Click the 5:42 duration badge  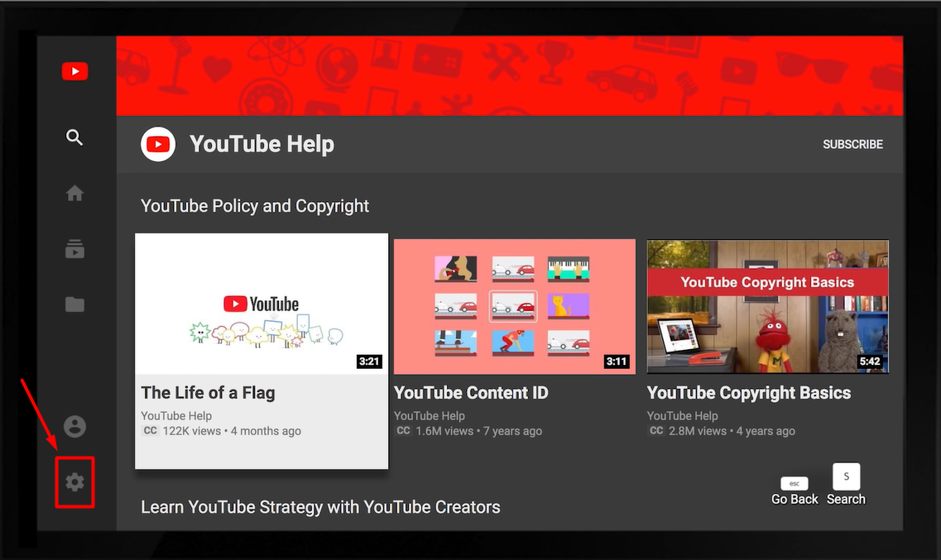(870, 361)
